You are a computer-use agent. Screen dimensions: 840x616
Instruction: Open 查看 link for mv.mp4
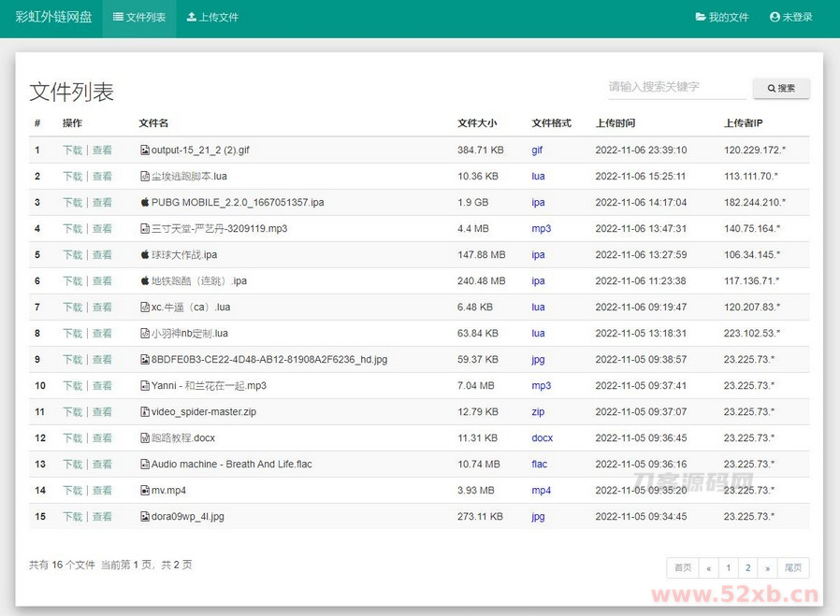click(103, 490)
